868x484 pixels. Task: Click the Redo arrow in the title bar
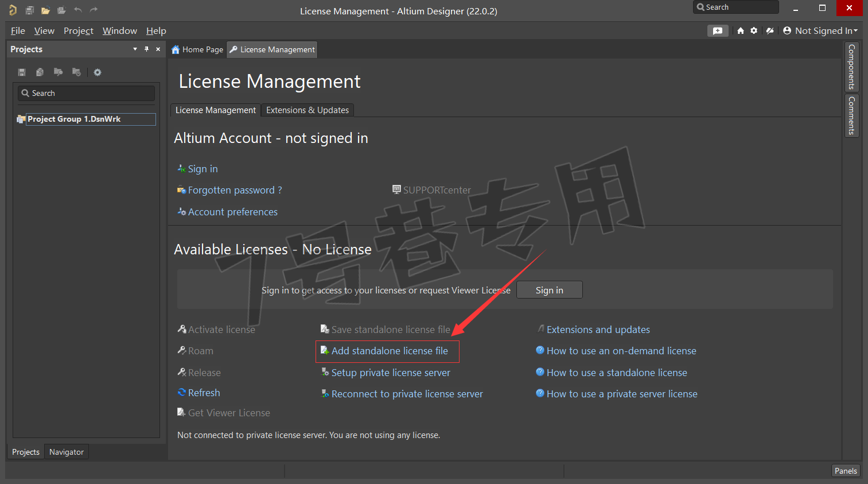click(94, 10)
